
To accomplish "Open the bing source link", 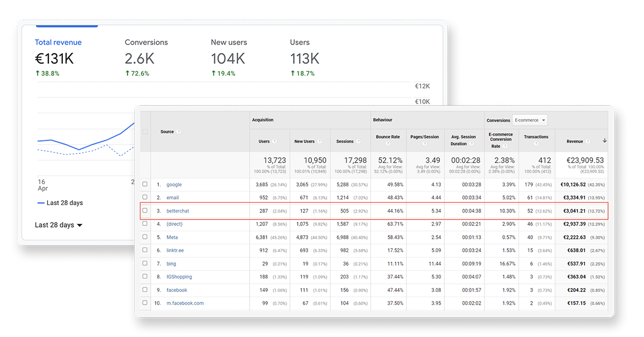I will coord(171,263).
